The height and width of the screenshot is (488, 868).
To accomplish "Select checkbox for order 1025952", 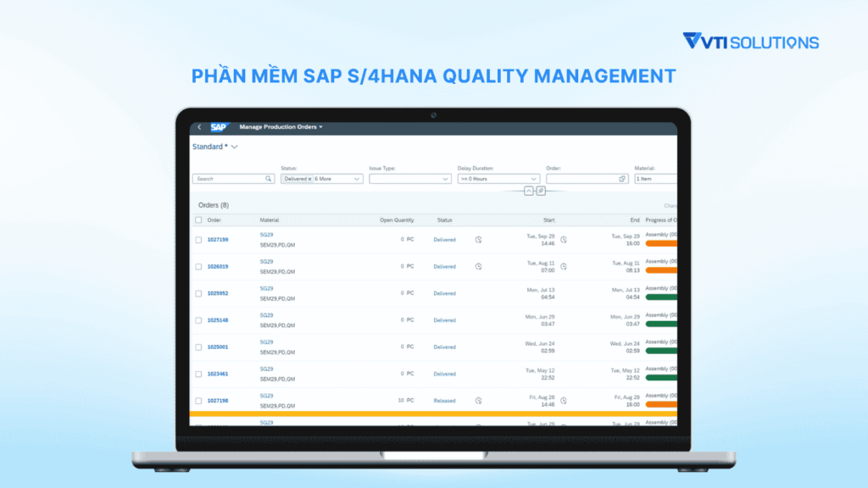I will click(198, 294).
